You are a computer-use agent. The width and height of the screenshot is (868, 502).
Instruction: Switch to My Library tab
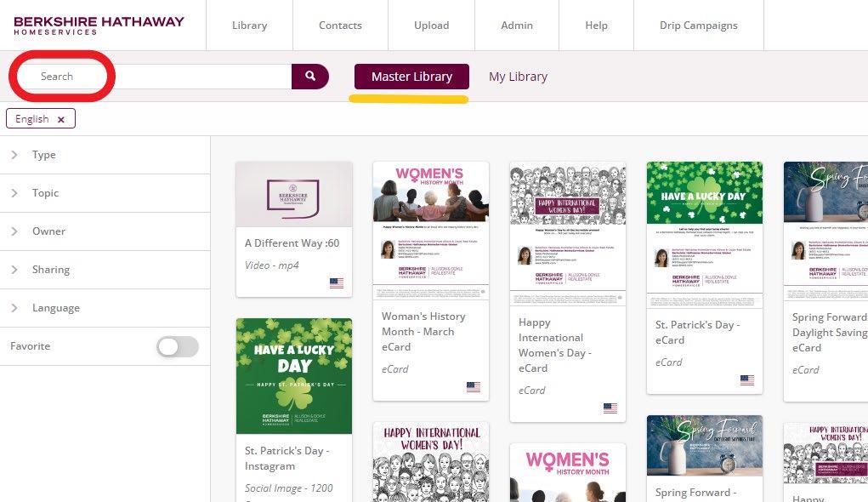coord(518,77)
